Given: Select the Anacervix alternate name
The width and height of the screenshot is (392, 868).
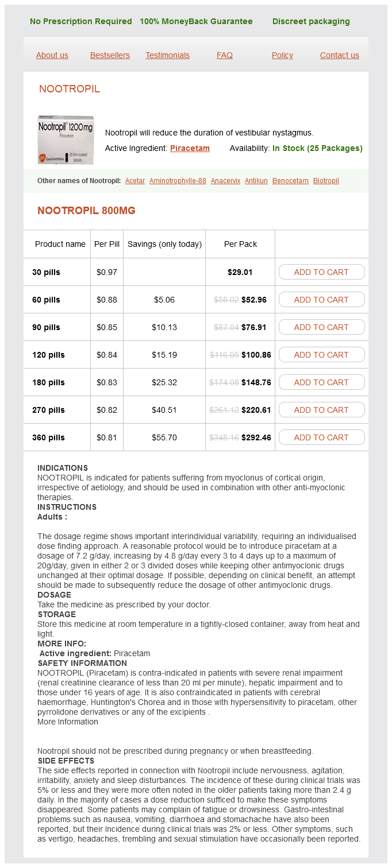Looking at the screenshot, I should point(225,181).
